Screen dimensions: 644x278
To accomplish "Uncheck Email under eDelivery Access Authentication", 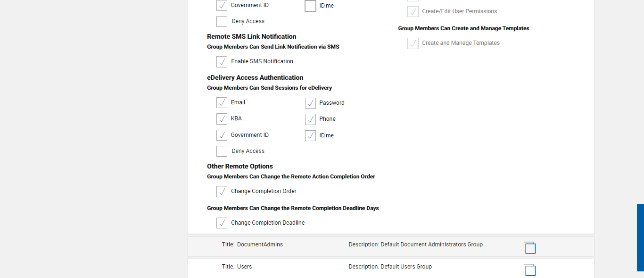I will [222, 103].
